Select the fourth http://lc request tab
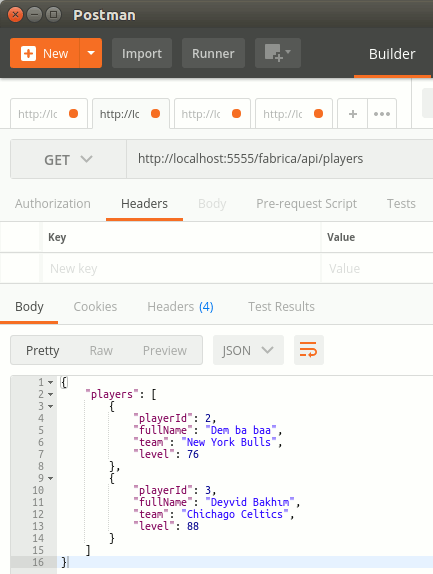Viewport: 433px width, 574px height. (294, 114)
